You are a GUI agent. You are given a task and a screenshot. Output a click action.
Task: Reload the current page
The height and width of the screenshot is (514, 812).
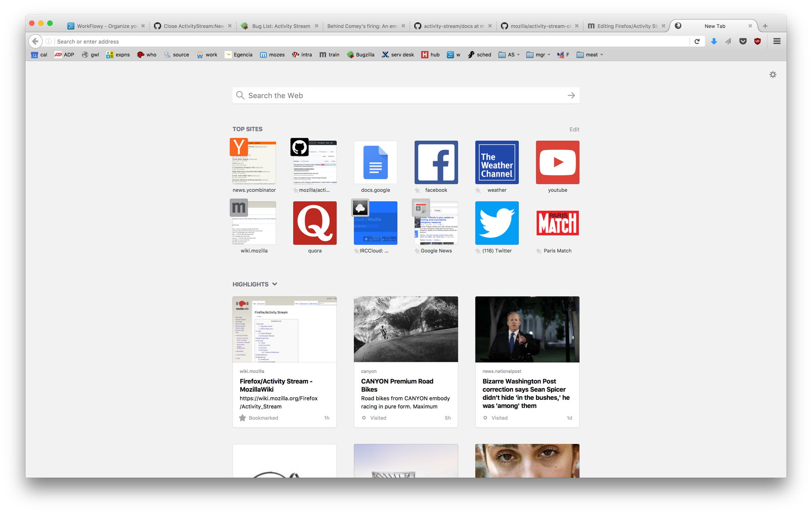pyautogui.click(x=697, y=41)
